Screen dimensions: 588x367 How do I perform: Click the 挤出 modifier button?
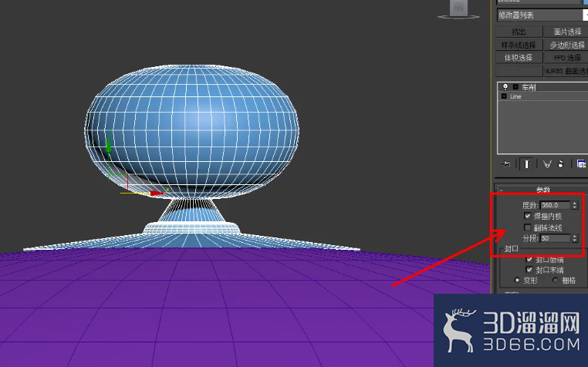[x=519, y=32]
